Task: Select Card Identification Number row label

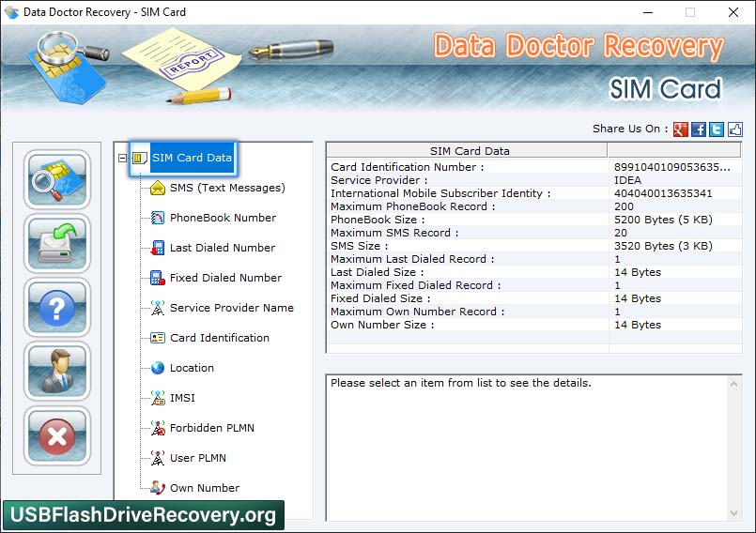Action: 407,167
